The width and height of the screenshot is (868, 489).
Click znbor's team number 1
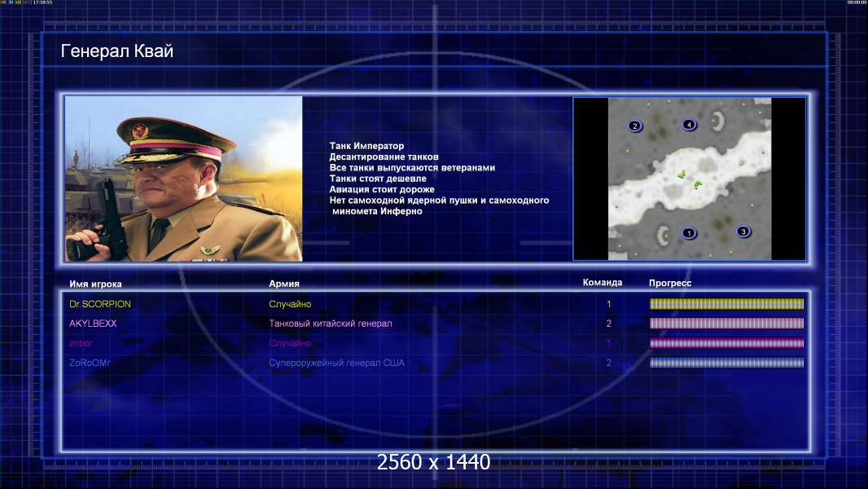609,343
